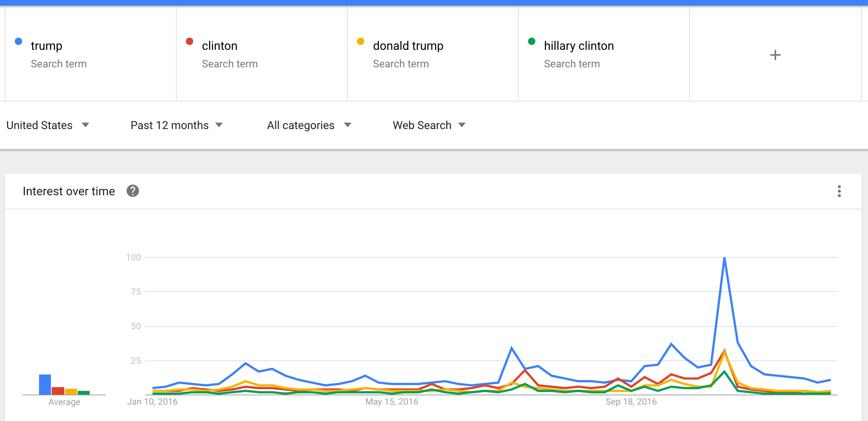Click the green dot beside hillary clinton
This screenshot has width=868, height=421.
click(531, 41)
